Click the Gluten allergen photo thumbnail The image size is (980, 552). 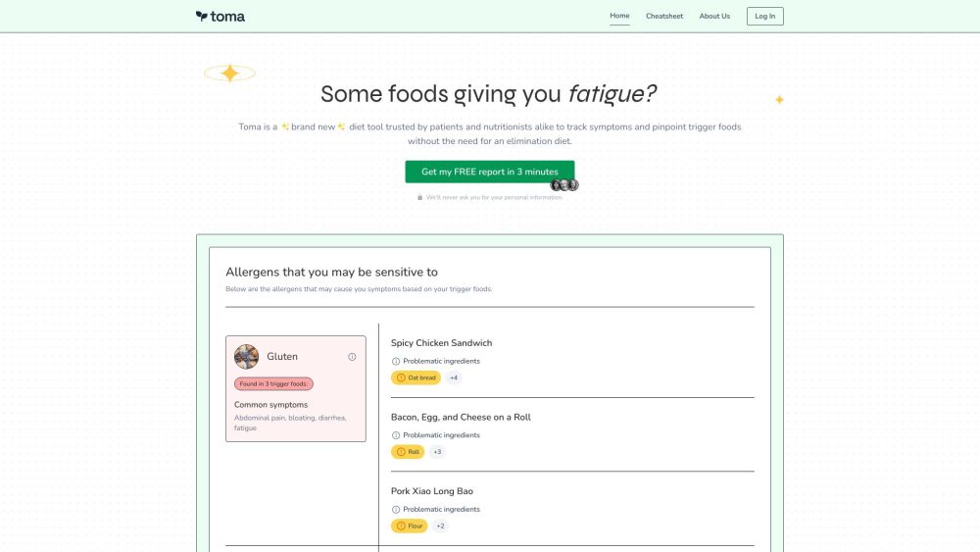(247, 357)
